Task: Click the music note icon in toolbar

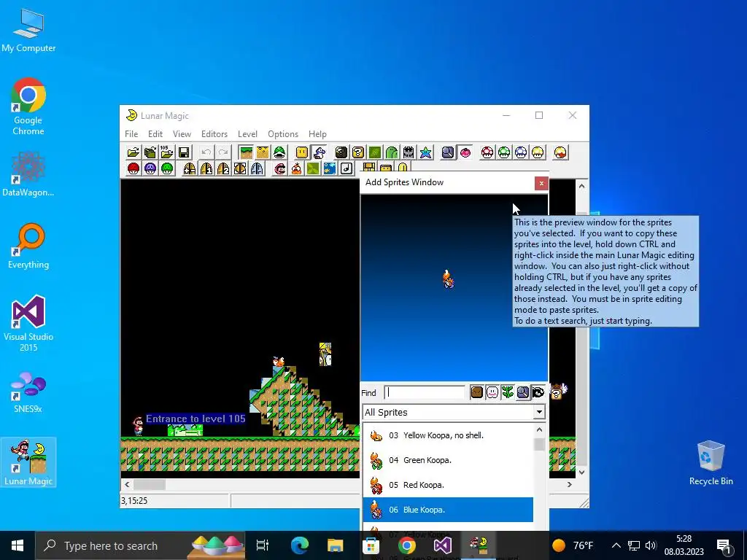Action: point(347,168)
